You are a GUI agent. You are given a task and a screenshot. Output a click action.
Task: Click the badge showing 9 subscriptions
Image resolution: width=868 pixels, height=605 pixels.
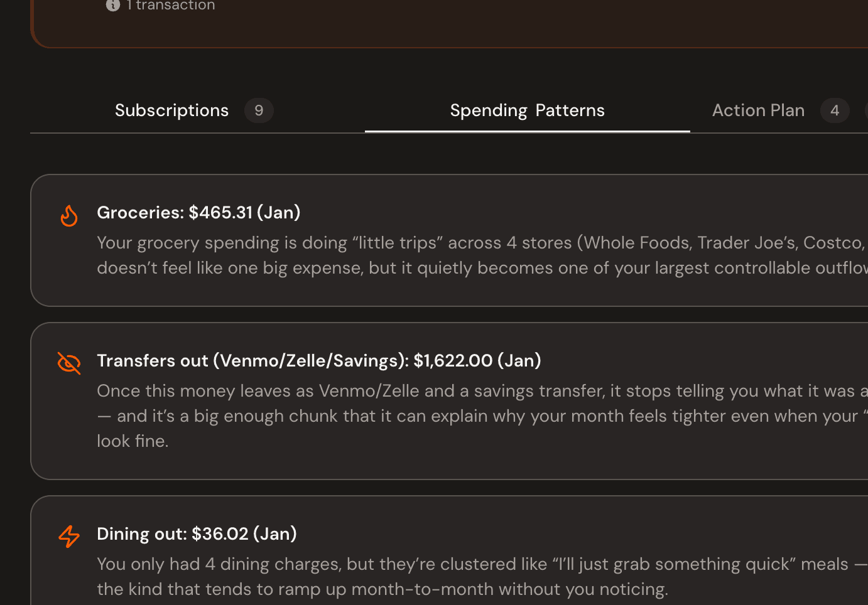point(259,110)
